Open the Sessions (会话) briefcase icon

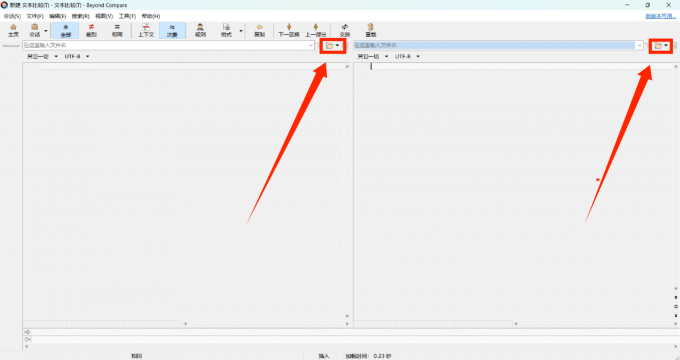35,30
